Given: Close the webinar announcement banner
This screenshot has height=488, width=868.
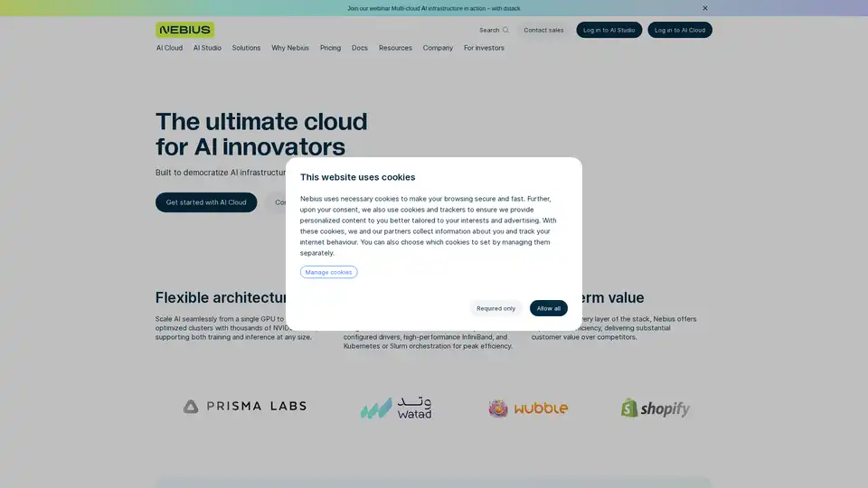Looking at the screenshot, I should pyautogui.click(x=705, y=8).
